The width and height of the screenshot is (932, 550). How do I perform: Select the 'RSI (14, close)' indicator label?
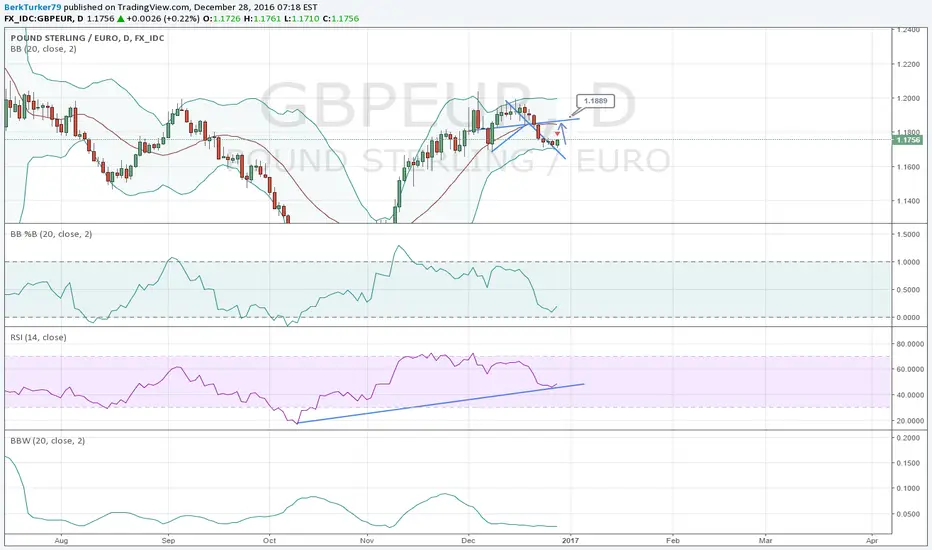click(38, 337)
